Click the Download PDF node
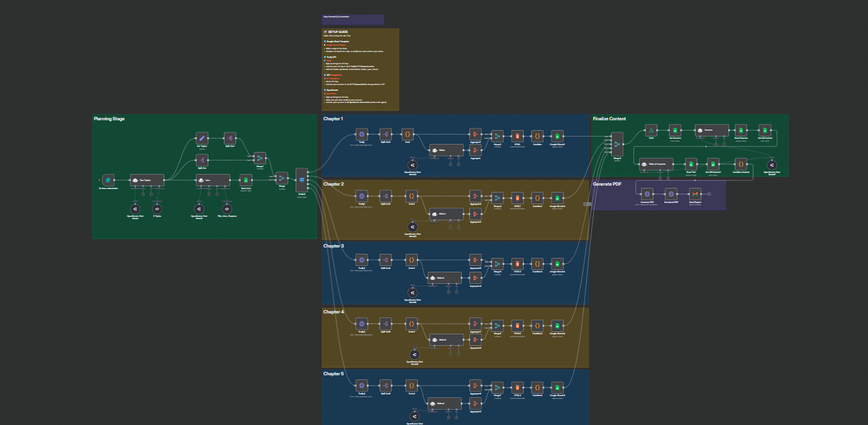868x425 pixels. tap(671, 194)
